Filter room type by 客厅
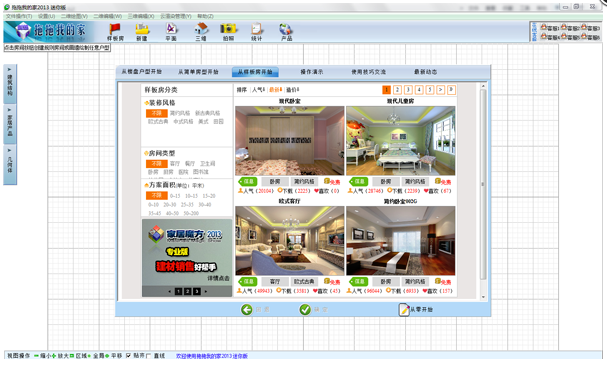 point(175,164)
